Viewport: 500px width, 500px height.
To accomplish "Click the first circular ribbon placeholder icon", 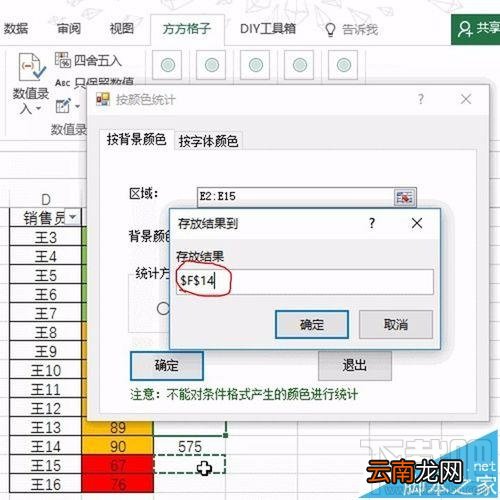I will (x=167, y=65).
